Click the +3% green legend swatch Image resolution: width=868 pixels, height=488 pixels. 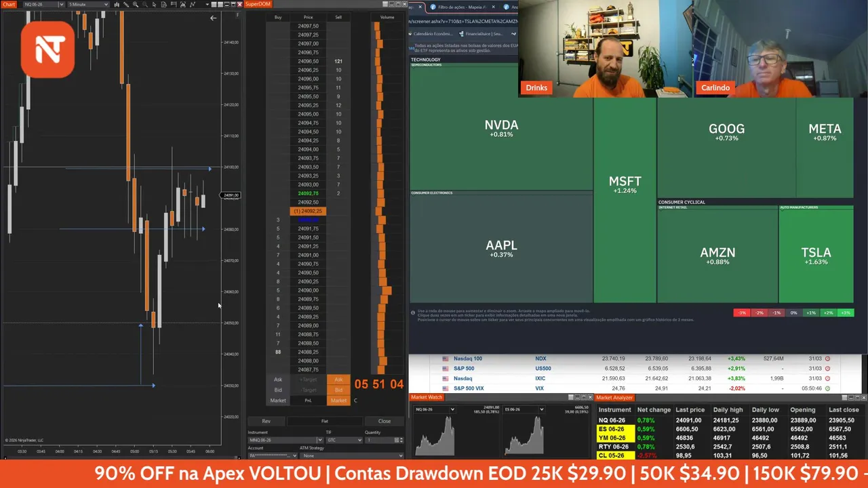[x=846, y=312]
